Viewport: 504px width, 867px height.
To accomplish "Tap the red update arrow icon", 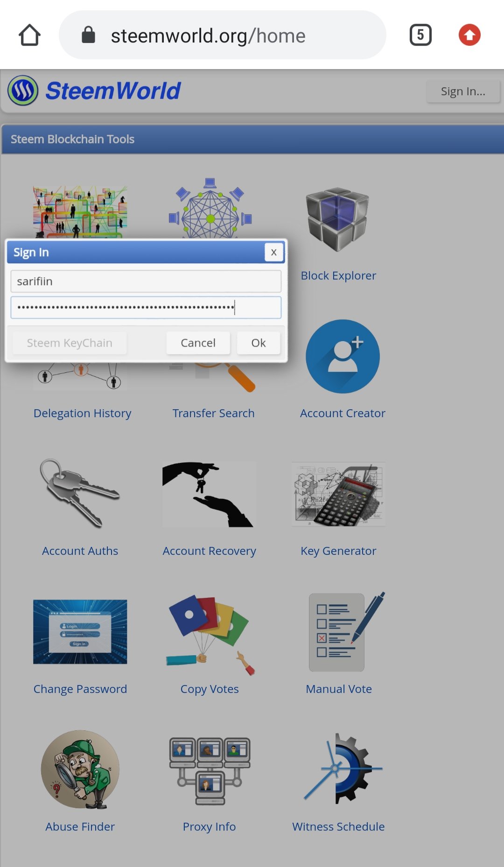I will (469, 35).
